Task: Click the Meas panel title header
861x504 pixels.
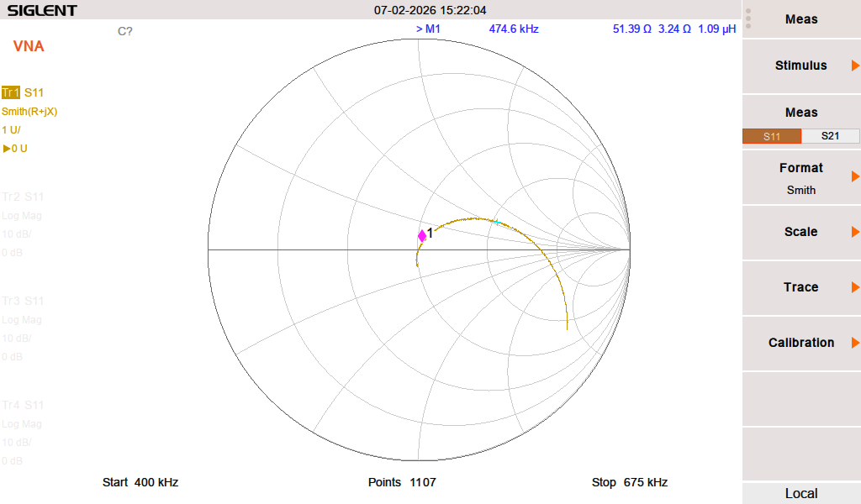Action: pyautogui.click(x=801, y=19)
